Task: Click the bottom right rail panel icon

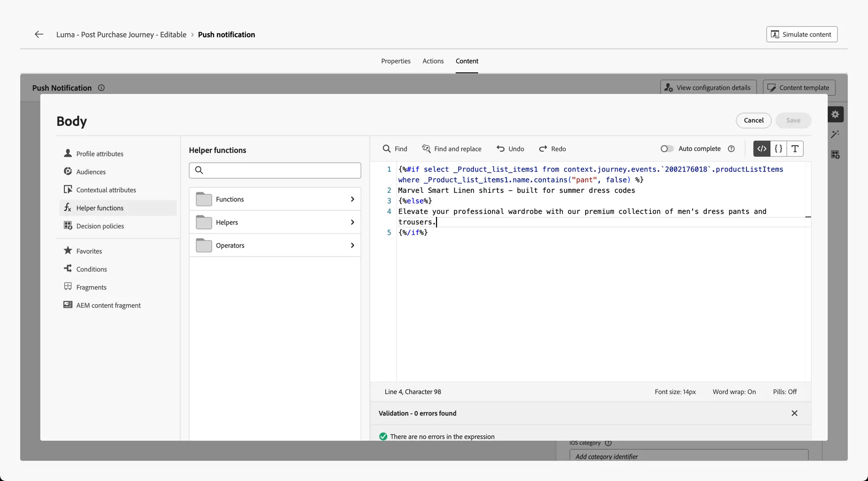Action: (x=835, y=155)
